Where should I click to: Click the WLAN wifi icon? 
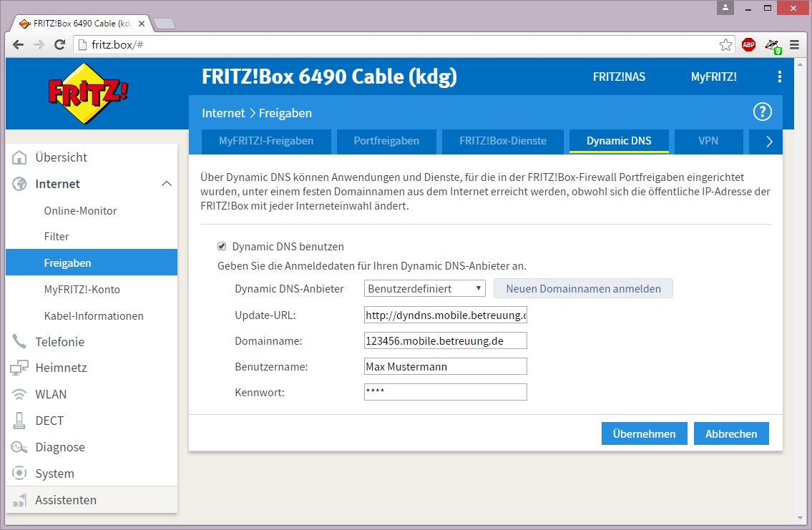click(x=19, y=394)
